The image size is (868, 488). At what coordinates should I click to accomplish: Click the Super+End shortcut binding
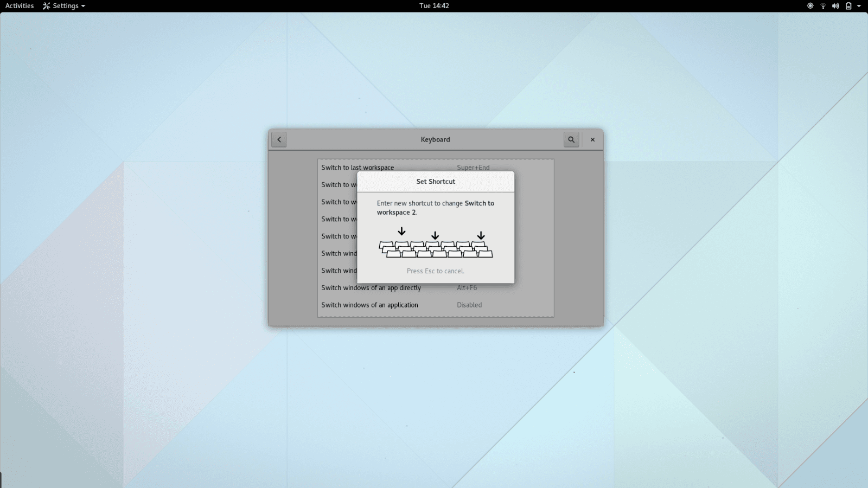[473, 168]
